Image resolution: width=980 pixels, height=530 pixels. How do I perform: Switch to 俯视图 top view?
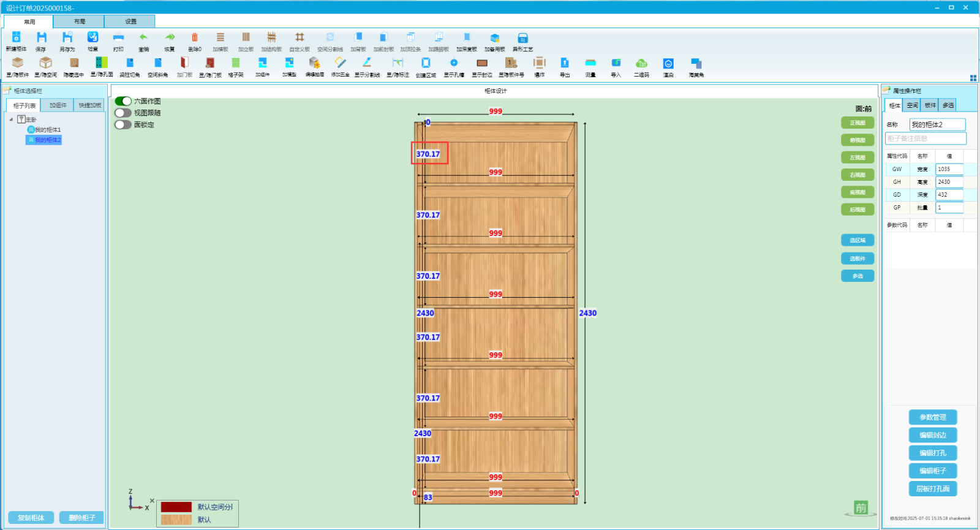pos(858,140)
